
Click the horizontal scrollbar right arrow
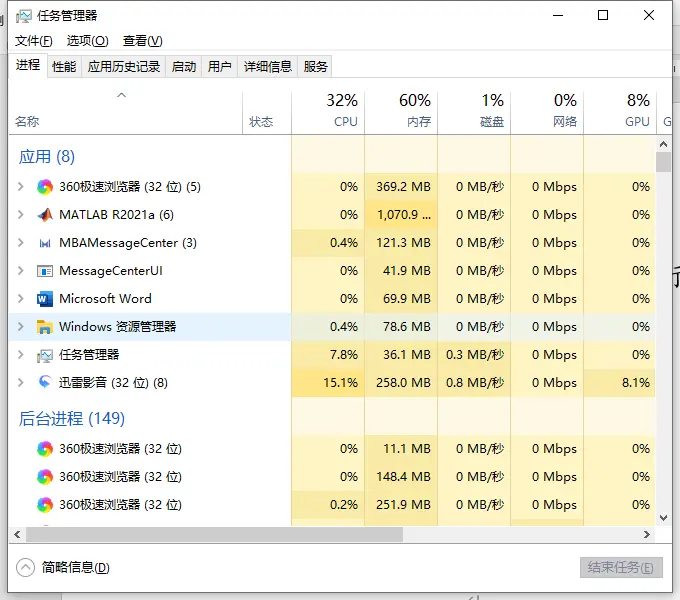click(x=647, y=535)
